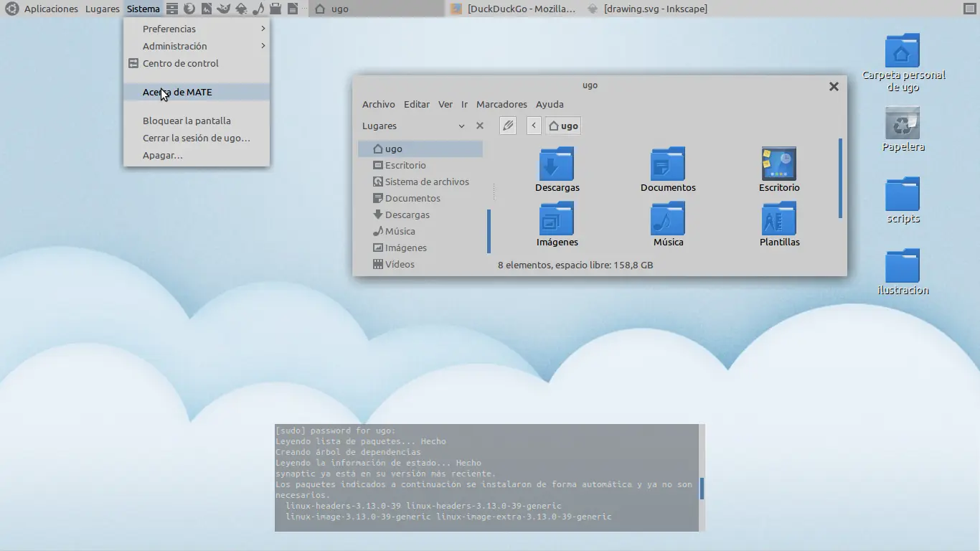Click the ugo title text of the file manager
The height and width of the screenshot is (551, 980).
(590, 85)
